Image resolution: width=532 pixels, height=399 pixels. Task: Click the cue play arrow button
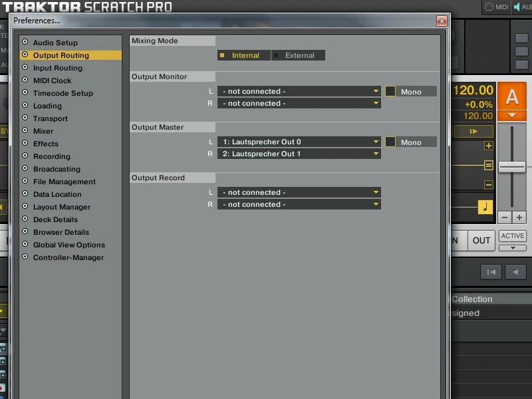473,132
